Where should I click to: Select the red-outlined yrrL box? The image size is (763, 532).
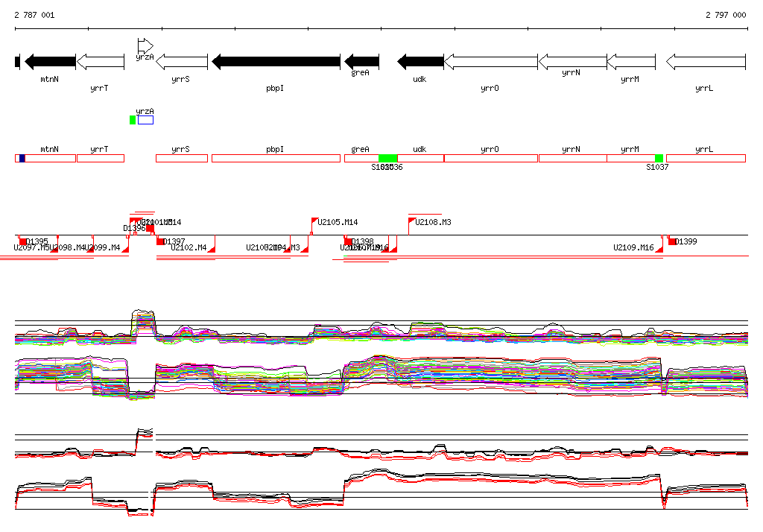tap(706, 158)
